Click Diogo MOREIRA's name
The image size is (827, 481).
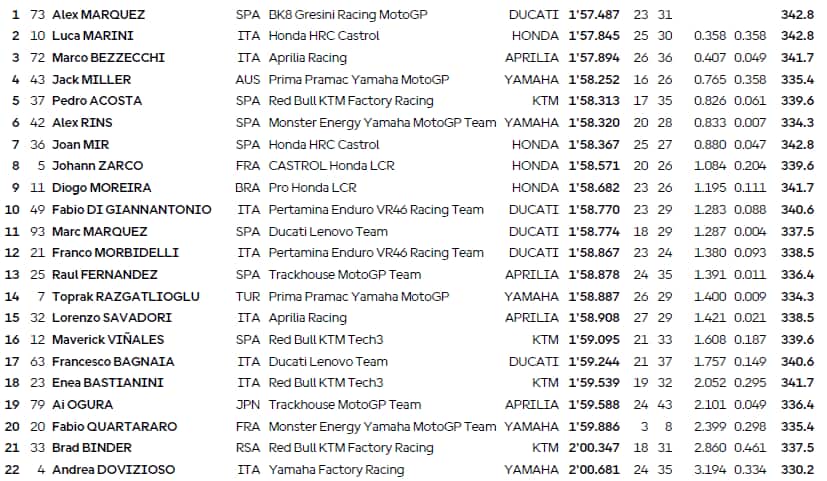(x=101, y=188)
